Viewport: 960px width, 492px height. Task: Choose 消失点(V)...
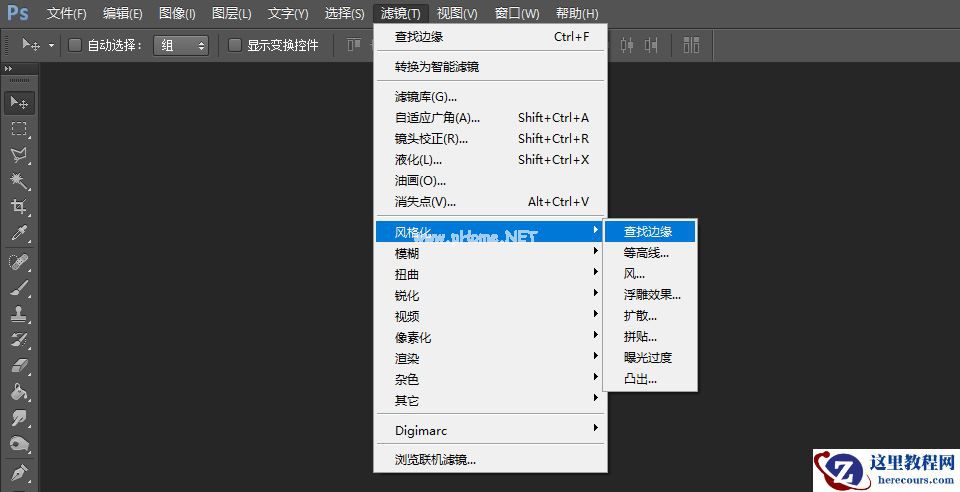click(490, 201)
